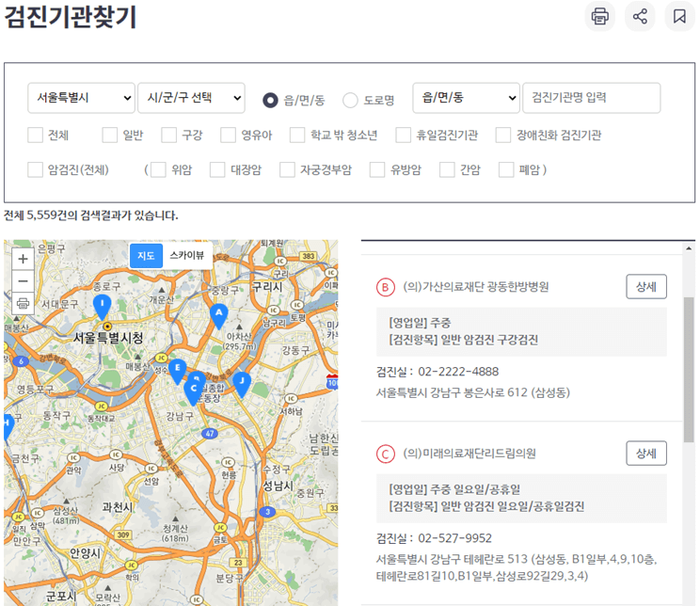Image resolution: width=700 pixels, height=606 pixels.
Task: Check the 유방암 checkbox
Action: [377, 169]
